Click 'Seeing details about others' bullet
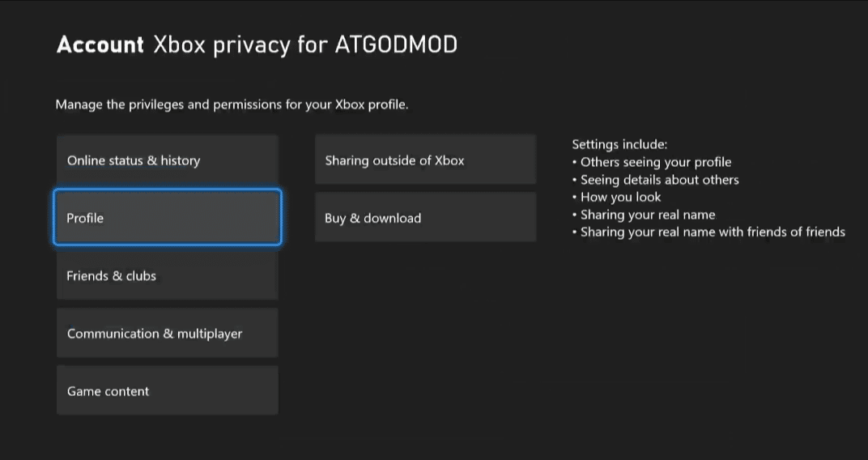The width and height of the screenshot is (868, 460). (655, 180)
